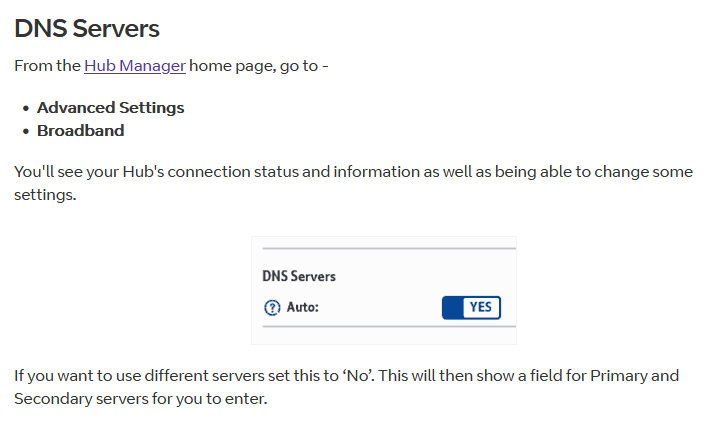Click the bullet dot before Advanced Settings
Viewport: 724px width, 434px height.
point(25,108)
